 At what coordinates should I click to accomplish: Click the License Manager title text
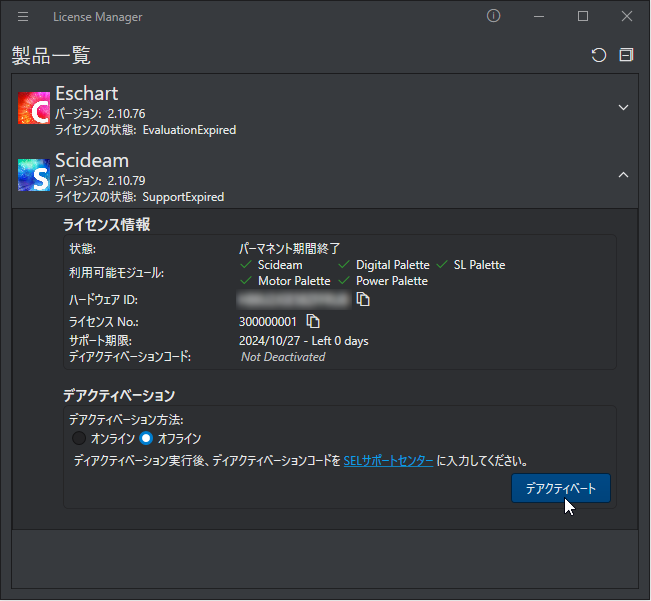pos(98,17)
